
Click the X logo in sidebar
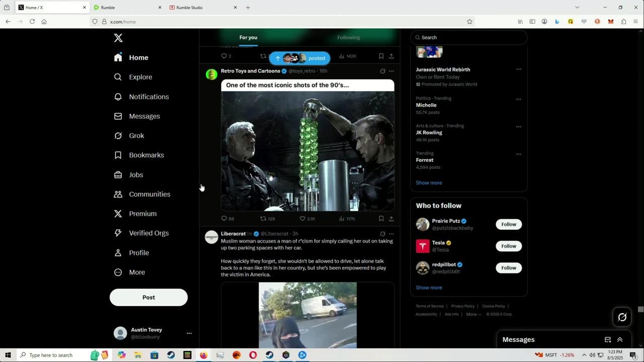[x=118, y=38]
